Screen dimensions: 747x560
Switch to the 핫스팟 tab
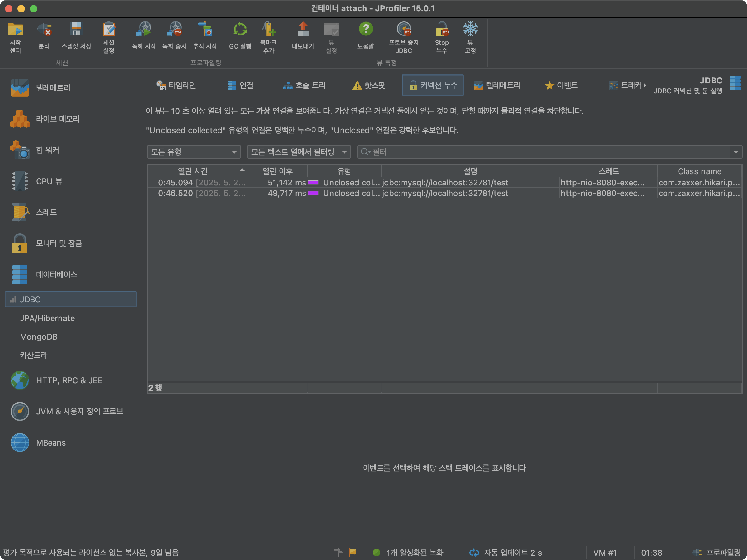(x=369, y=86)
